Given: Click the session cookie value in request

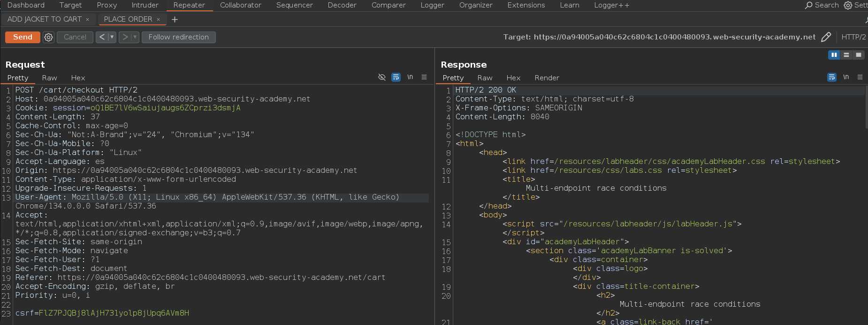Looking at the screenshot, I should (x=166, y=108).
